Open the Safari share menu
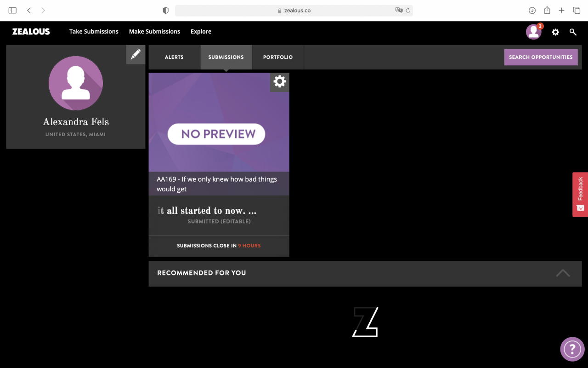 [x=547, y=10]
